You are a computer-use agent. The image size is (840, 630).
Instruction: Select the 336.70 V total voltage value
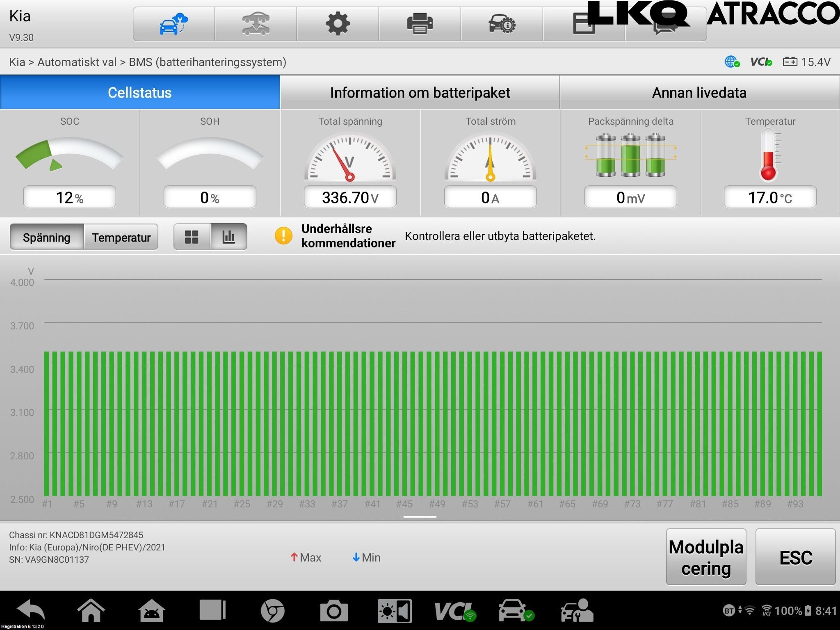point(350,197)
